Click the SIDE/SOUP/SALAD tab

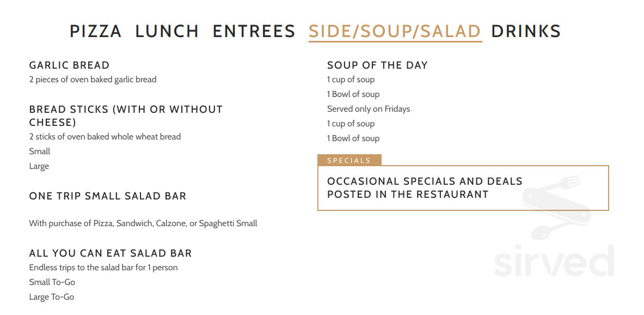click(395, 32)
